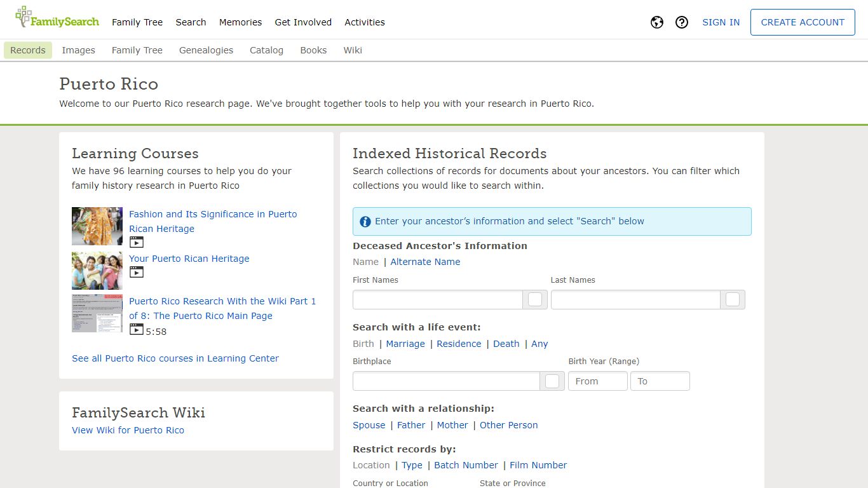
Task: Open the language globe icon
Action: pos(657,22)
